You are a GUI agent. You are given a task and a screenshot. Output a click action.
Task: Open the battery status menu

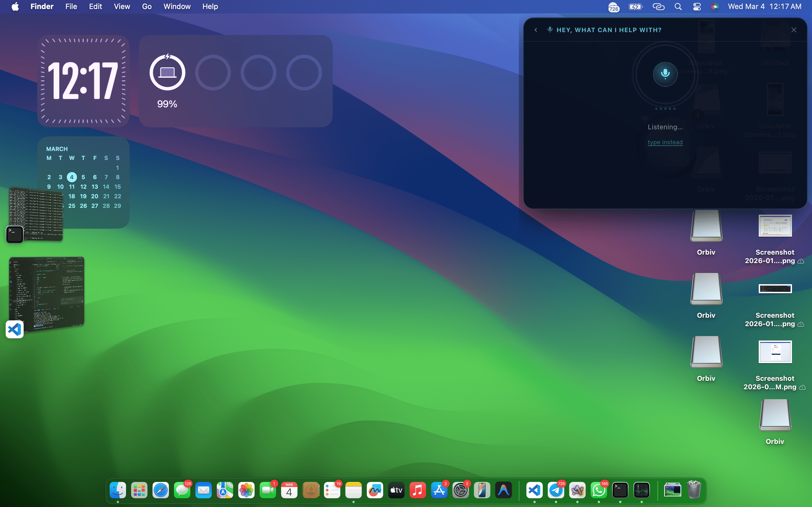[635, 7]
